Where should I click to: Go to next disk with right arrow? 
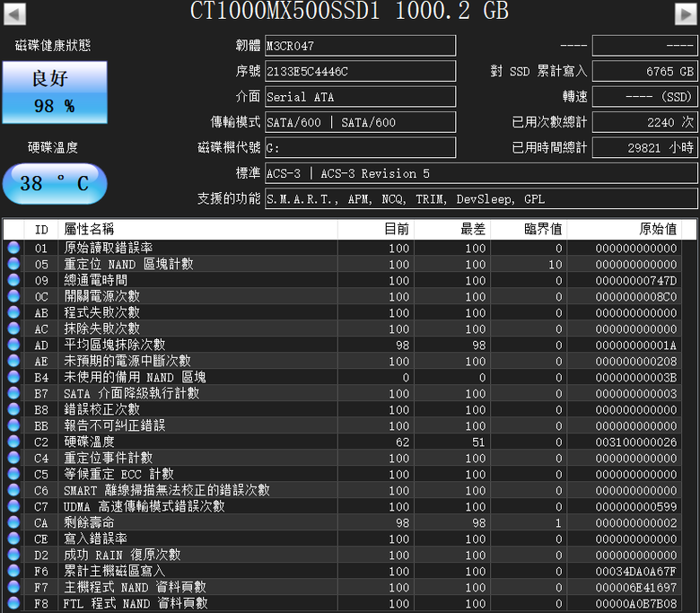[x=686, y=13]
